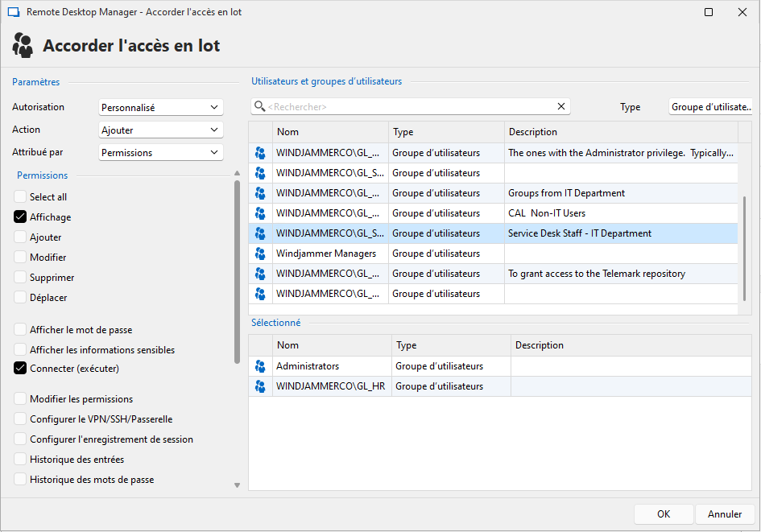Viewport: 761px width, 532px height.
Task: Enable the Ajouter permission checkbox
Action: [20, 237]
